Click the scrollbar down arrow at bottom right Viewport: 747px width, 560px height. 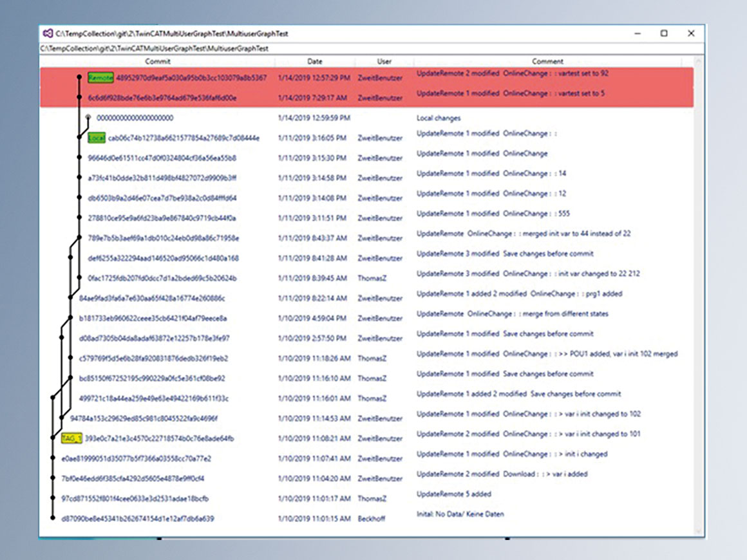click(699, 531)
